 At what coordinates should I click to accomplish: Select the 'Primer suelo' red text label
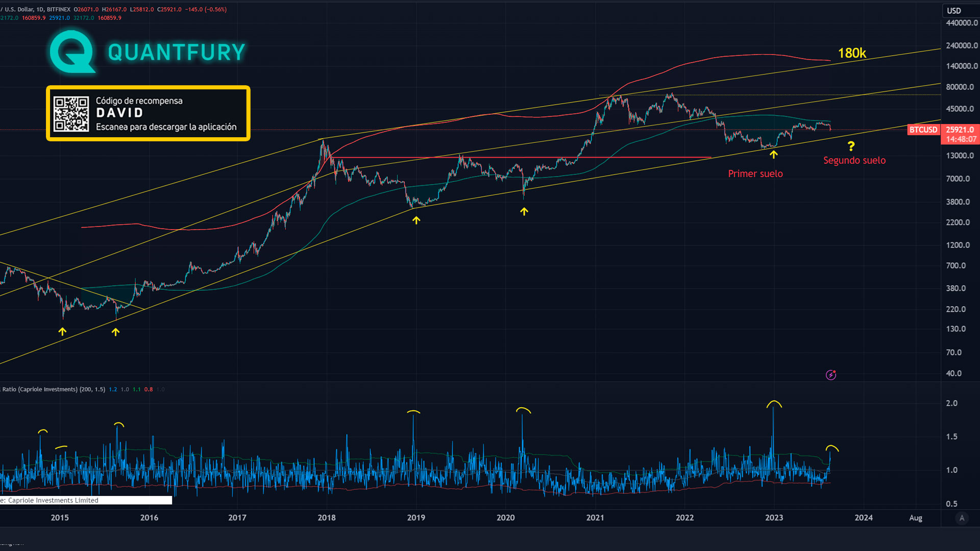tap(755, 173)
